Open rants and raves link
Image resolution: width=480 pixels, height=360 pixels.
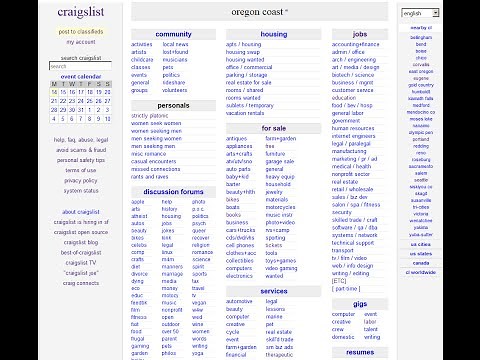(150, 177)
